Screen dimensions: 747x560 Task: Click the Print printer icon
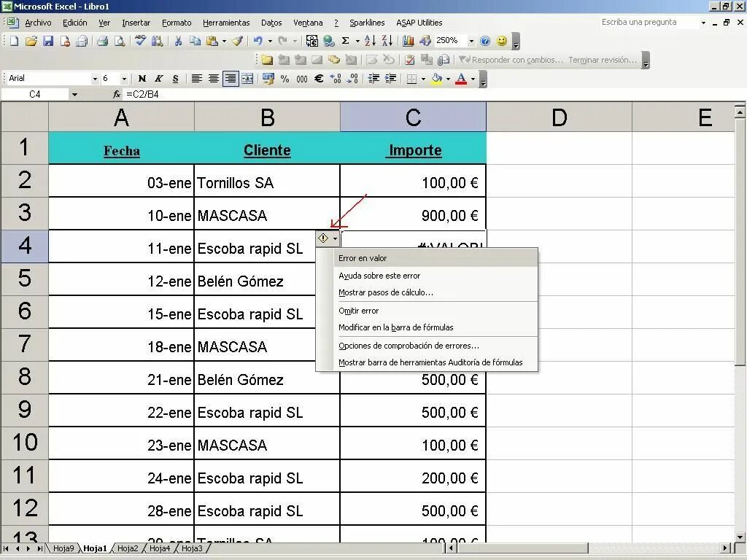click(102, 41)
